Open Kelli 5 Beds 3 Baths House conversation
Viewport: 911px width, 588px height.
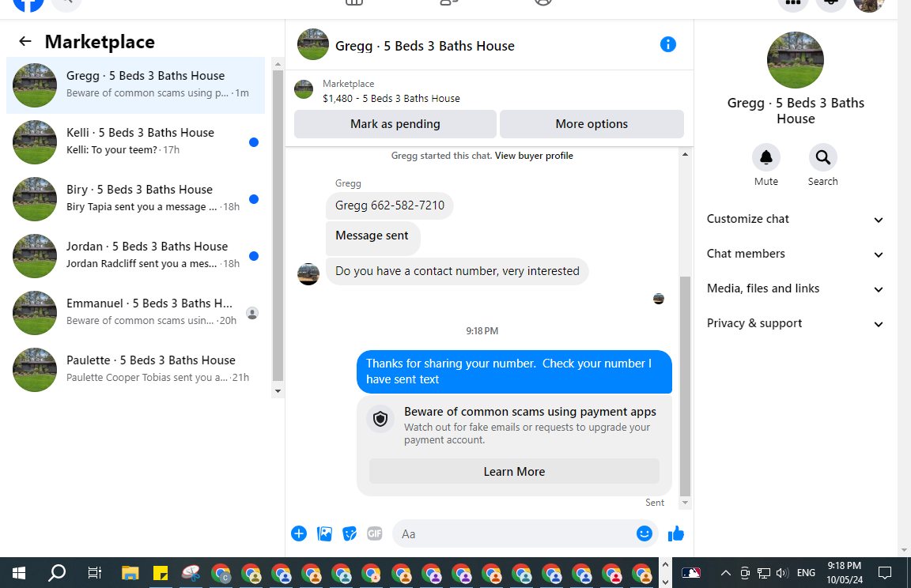[x=135, y=142]
